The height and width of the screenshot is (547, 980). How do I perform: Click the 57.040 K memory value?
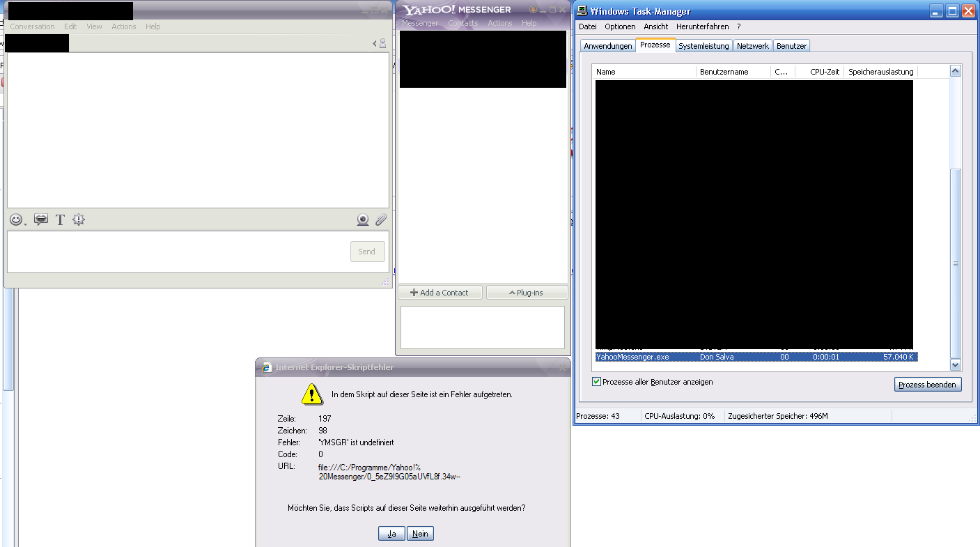899,357
